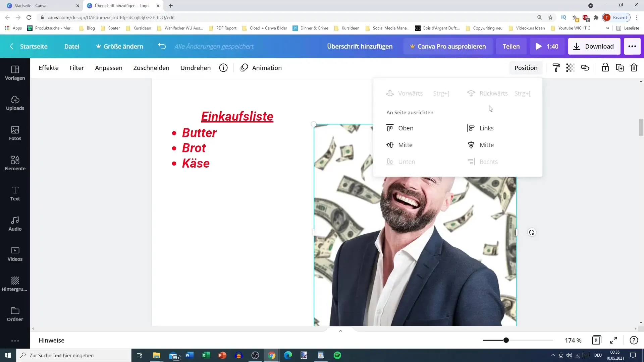This screenshot has width=644, height=362.
Task: Select the Zuschneiden crop tool
Action: click(152, 68)
